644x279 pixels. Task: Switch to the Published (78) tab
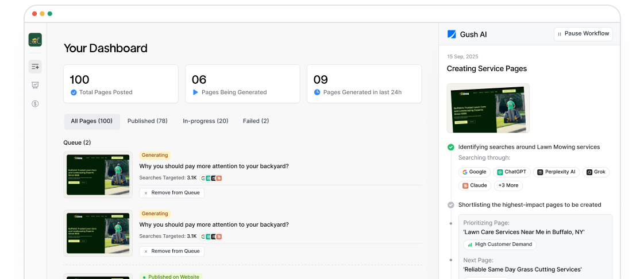pyautogui.click(x=148, y=122)
